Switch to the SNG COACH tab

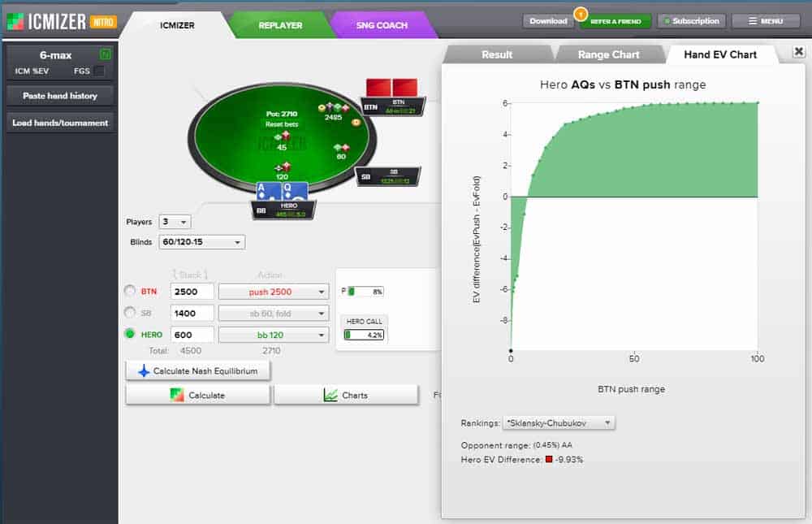382,25
